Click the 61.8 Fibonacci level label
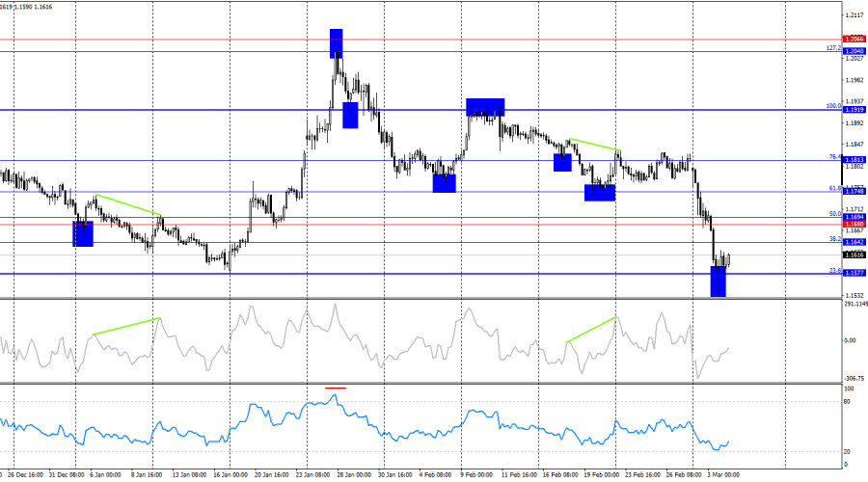 coord(835,188)
